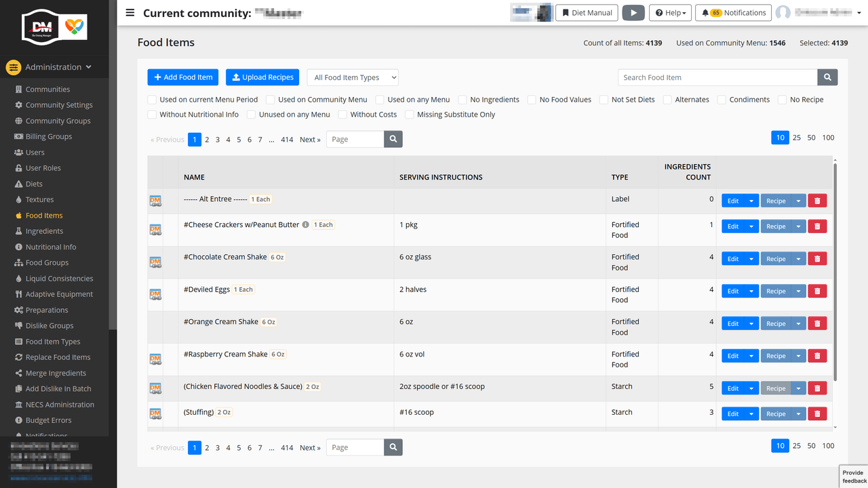Delete the #Raspberry Cream Shake item
Viewport: 868px width, 488px height.
coord(817,356)
